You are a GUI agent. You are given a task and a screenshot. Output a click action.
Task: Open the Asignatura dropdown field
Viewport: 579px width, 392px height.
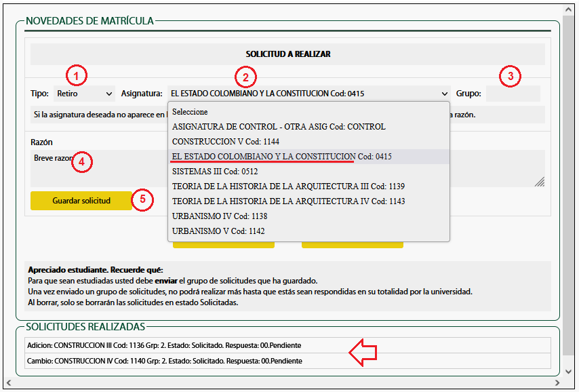[x=308, y=94]
